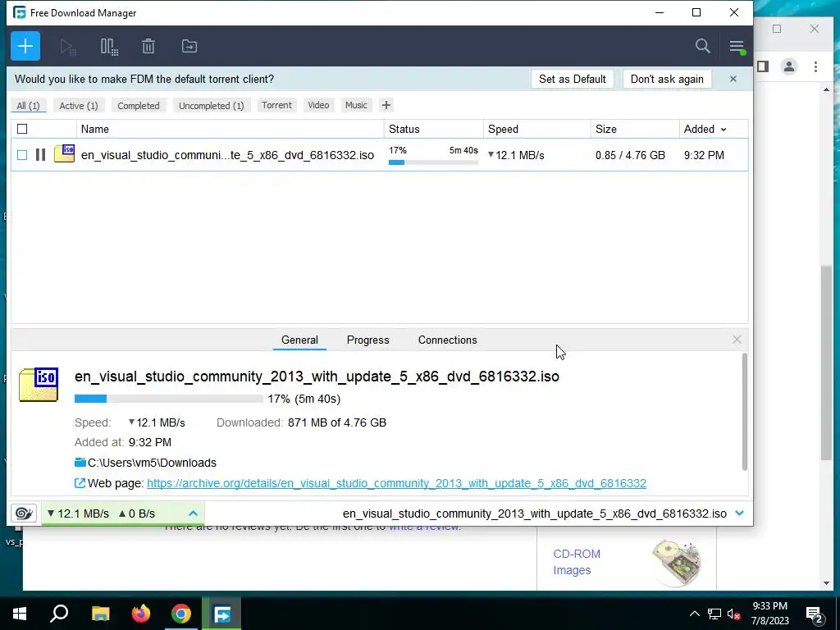This screenshot has height=630, width=840.
Task: Open Firefox from taskbar
Action: point(141,614)
